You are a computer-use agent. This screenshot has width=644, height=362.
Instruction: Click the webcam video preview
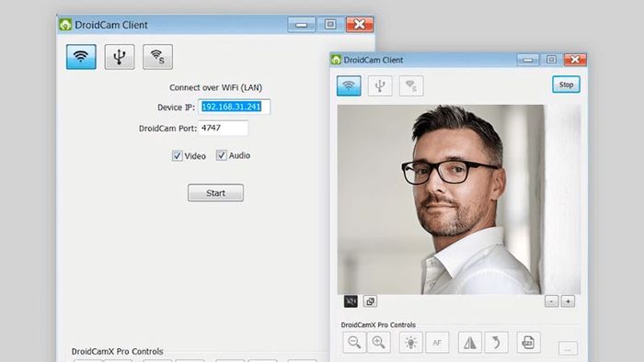(x=459, y=199)
